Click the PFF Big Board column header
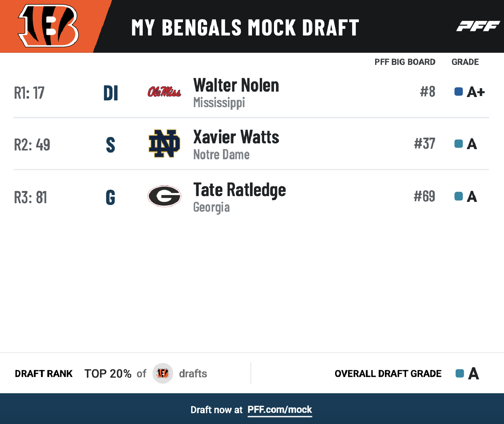Screen dimensions: 504x424 click(405, 62)
